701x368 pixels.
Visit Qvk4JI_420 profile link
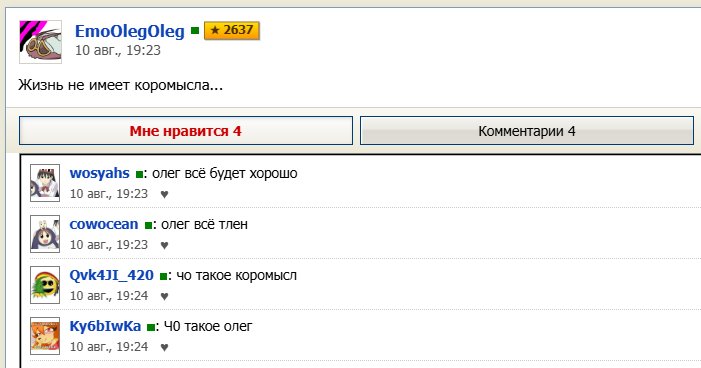click(x=111, y=275)
